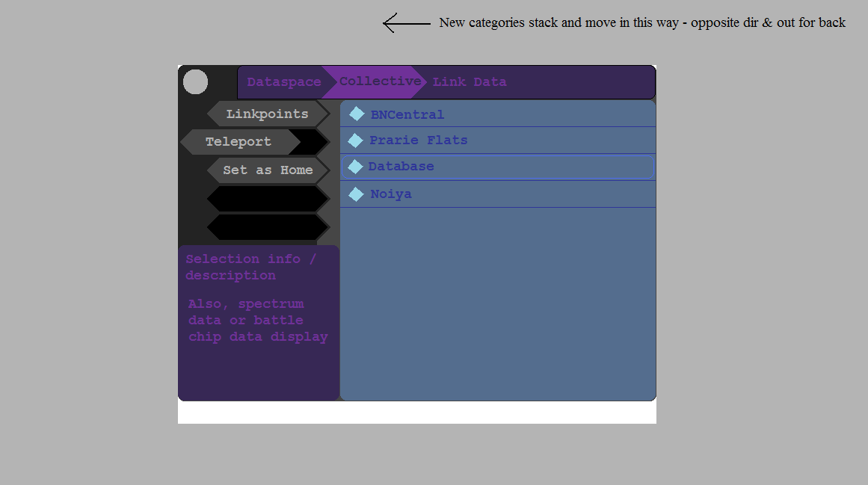
Task: Click the Selection info description panel
Action: [x=259, y=323]
